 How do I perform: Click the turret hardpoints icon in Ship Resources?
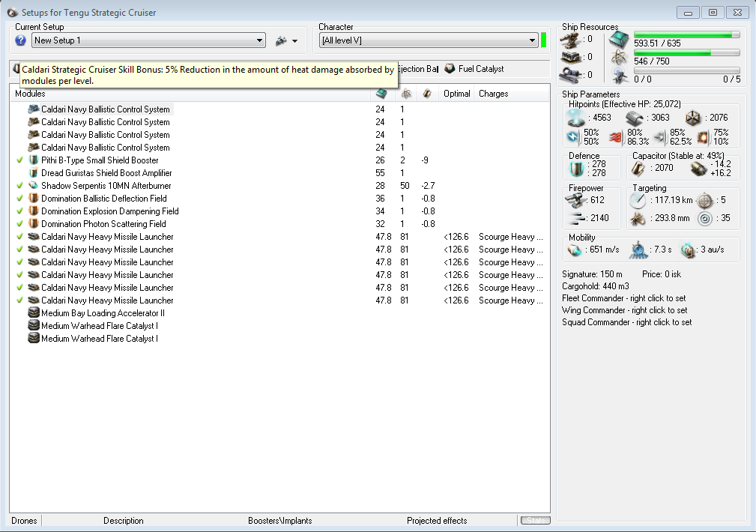tap(571, 40)
